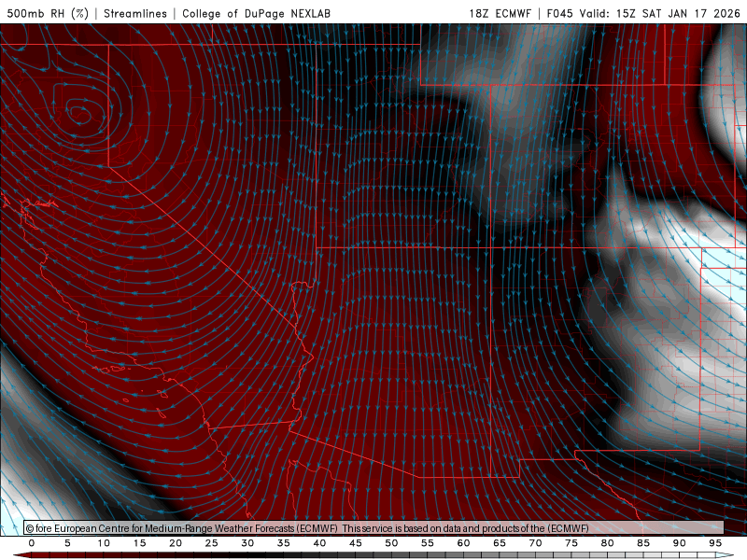Click the '18Z ECMWF' model run label
Image resolution: width=747 pixels, height=560 pixels.
pyautogui.click(x=500, y=13)
